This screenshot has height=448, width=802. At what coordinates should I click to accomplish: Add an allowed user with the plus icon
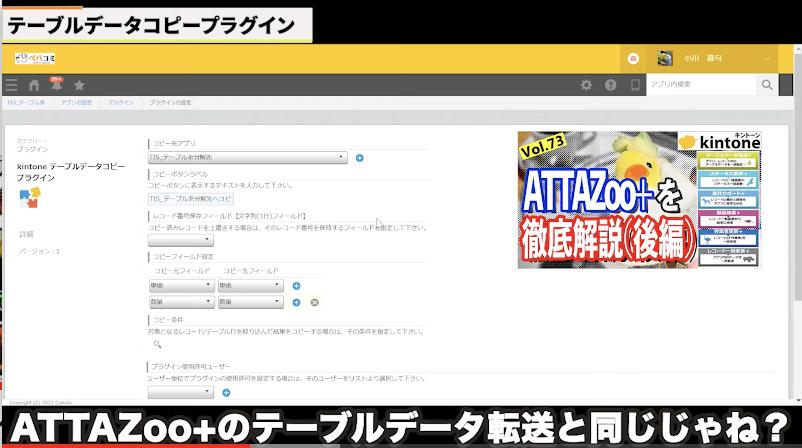pos(225,393)
